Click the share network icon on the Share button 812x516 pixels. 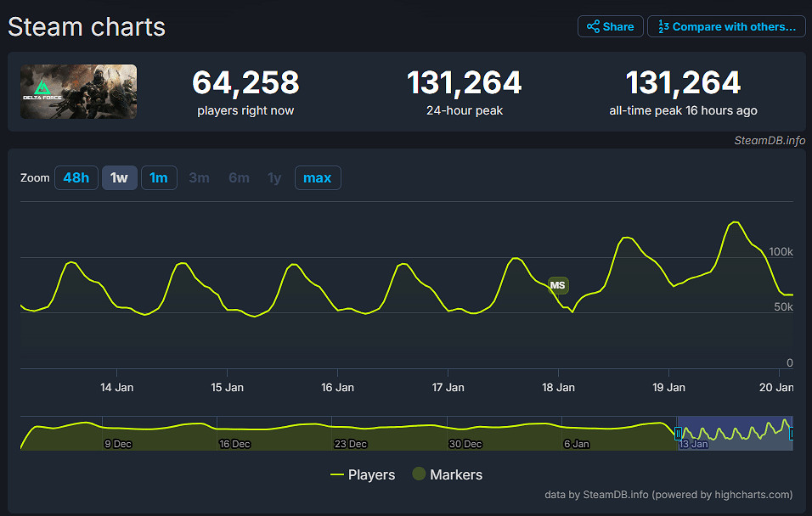coord(595,26)
